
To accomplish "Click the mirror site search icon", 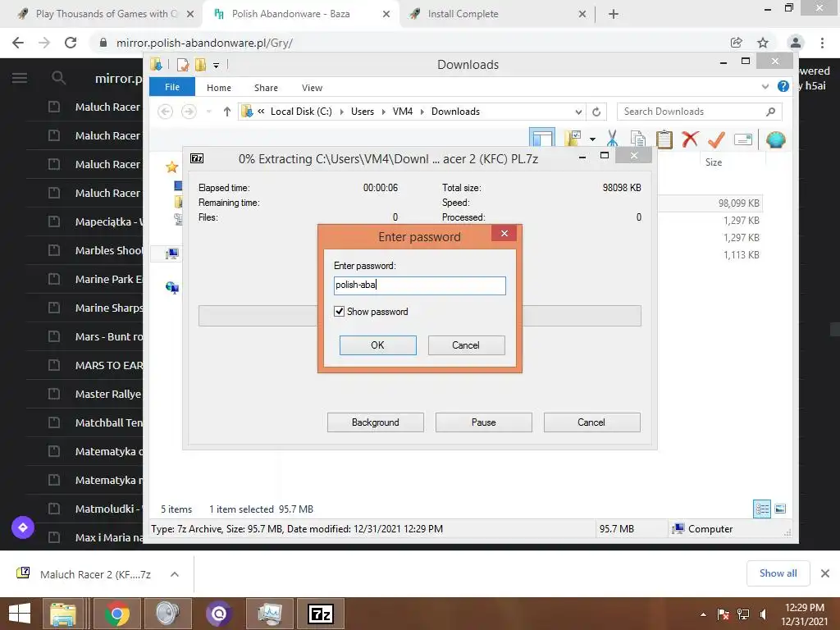I will click(58, 78).
